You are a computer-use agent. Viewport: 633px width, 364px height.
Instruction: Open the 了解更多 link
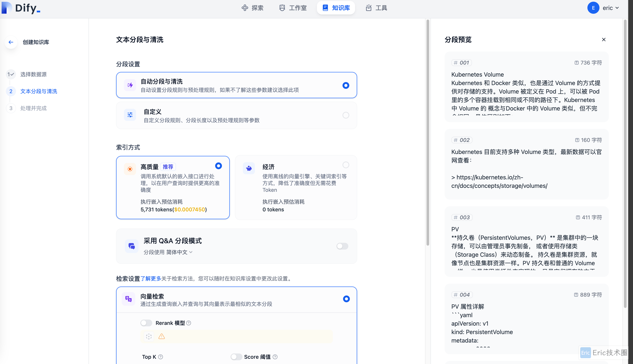(151, 279)
